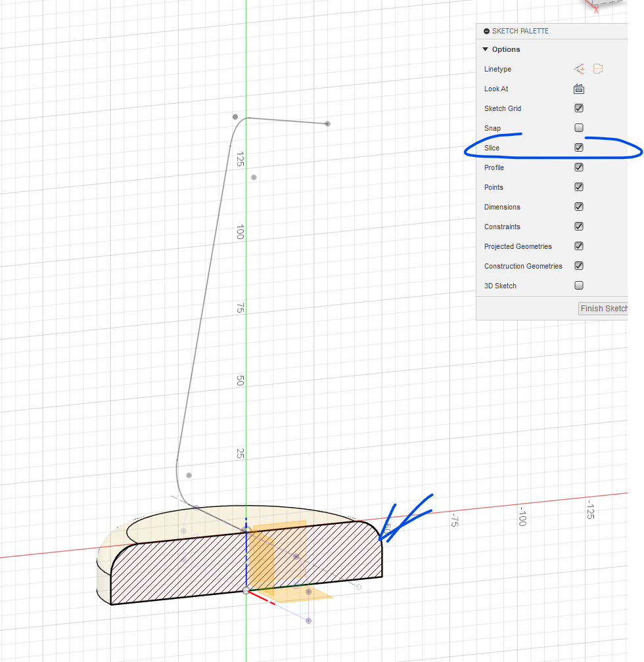Uncheck the Slice option
Screen dimensions: 644x662
(579, 148)
